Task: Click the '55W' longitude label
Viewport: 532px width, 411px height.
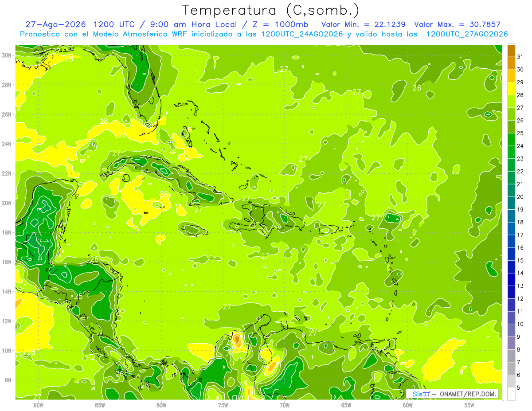Action: coord(469,405)
